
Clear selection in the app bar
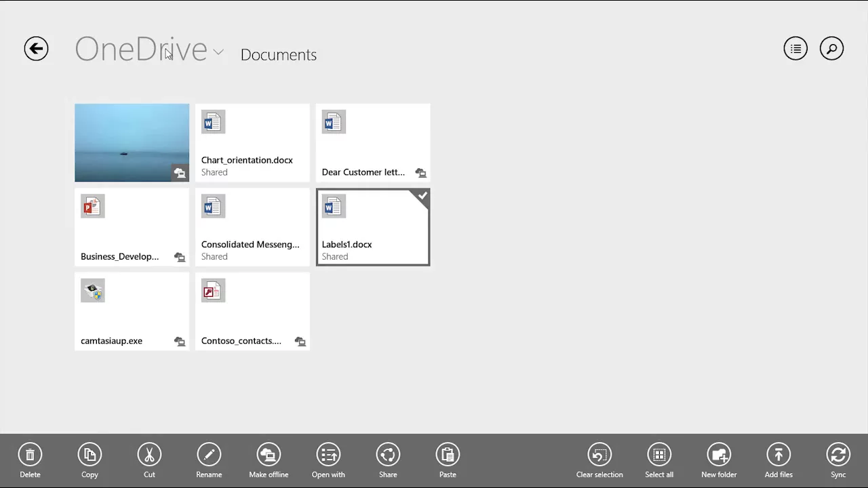[x=599, y=461]
